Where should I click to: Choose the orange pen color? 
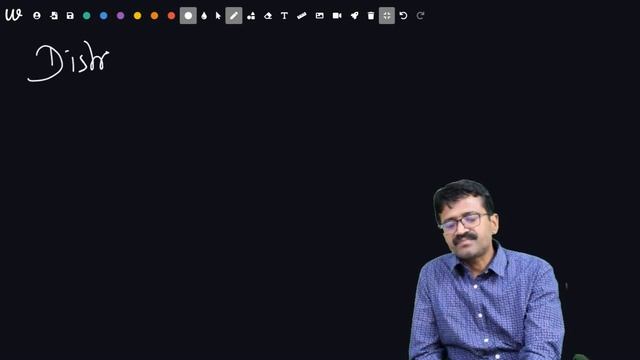(x=154, y=16)
